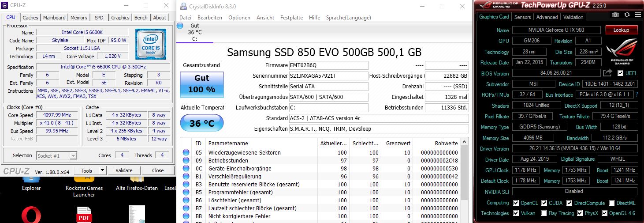
Task: Click status orb for Geräte-Einschaltvorgänge
Action: (x=186, y=169)
